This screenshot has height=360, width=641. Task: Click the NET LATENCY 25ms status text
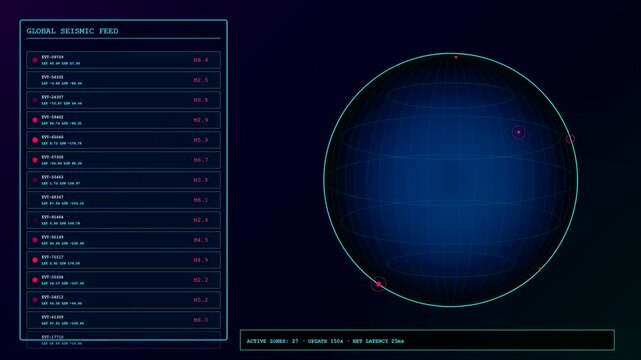pos(378,341)
